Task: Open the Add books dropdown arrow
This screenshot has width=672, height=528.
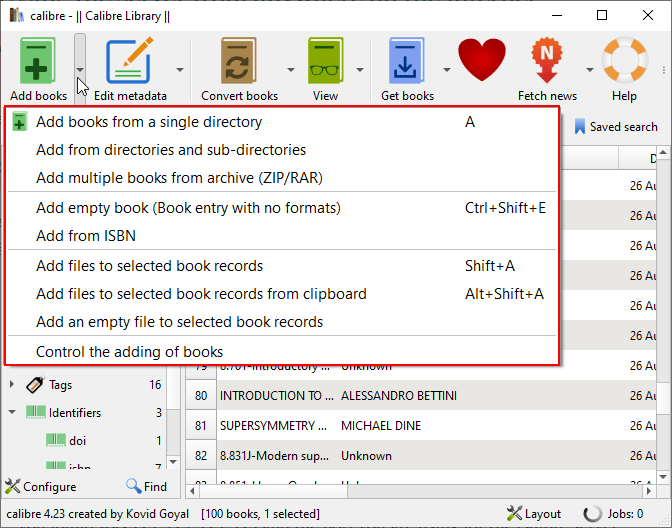Action: [x=80, y=69]
